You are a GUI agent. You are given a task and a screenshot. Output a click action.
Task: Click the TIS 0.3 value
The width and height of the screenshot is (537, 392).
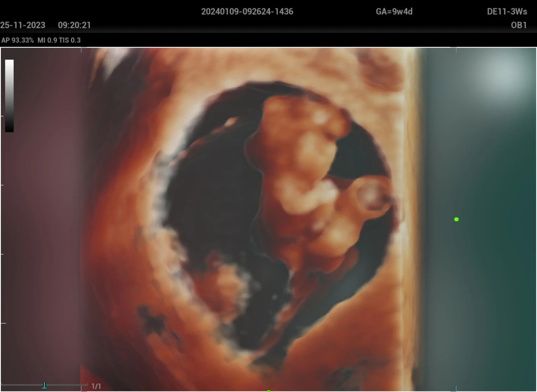click(x=70, y=40)
